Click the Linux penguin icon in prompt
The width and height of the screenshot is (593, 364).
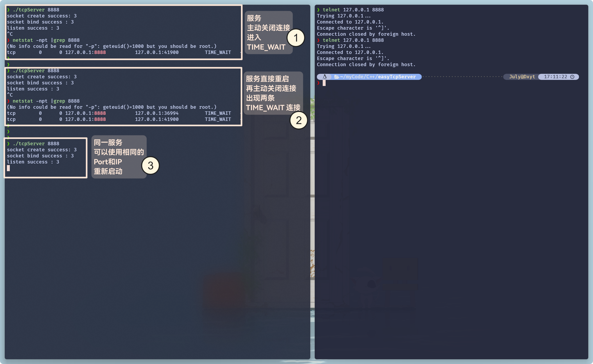tap(325, 77)
